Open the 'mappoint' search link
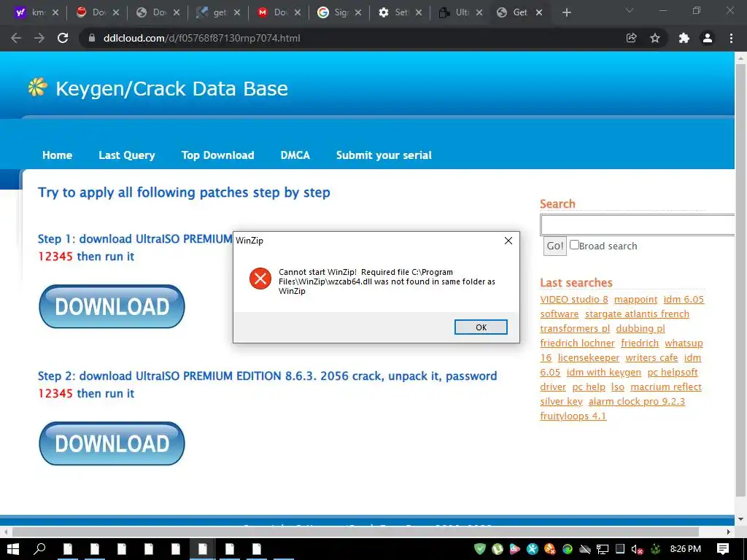 (635, 300)
